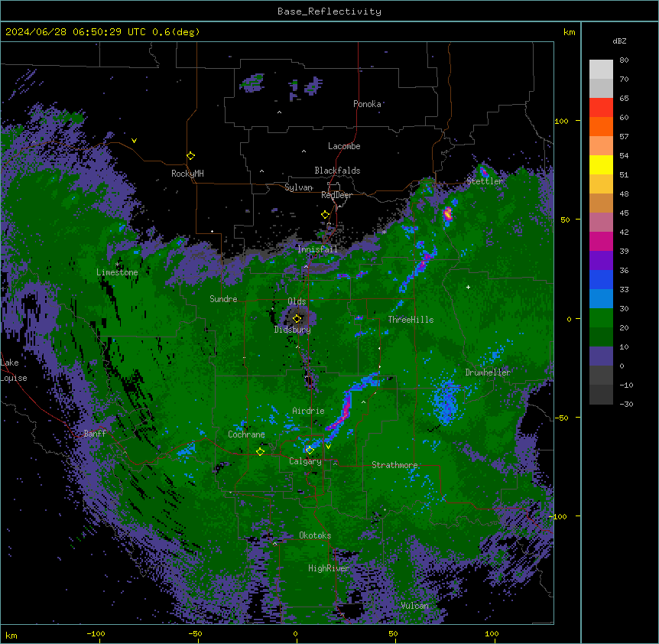659x644 pixels.
Task: Choose the bright green swatch beside the 30 label
Action: [x=601, y=318]
